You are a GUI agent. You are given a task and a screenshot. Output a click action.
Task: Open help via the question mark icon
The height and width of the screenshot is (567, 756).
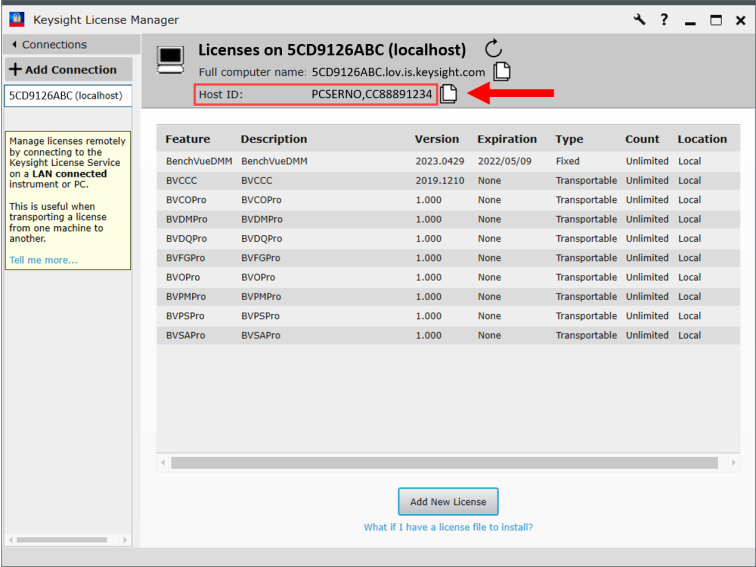click(x=664, y=20)
